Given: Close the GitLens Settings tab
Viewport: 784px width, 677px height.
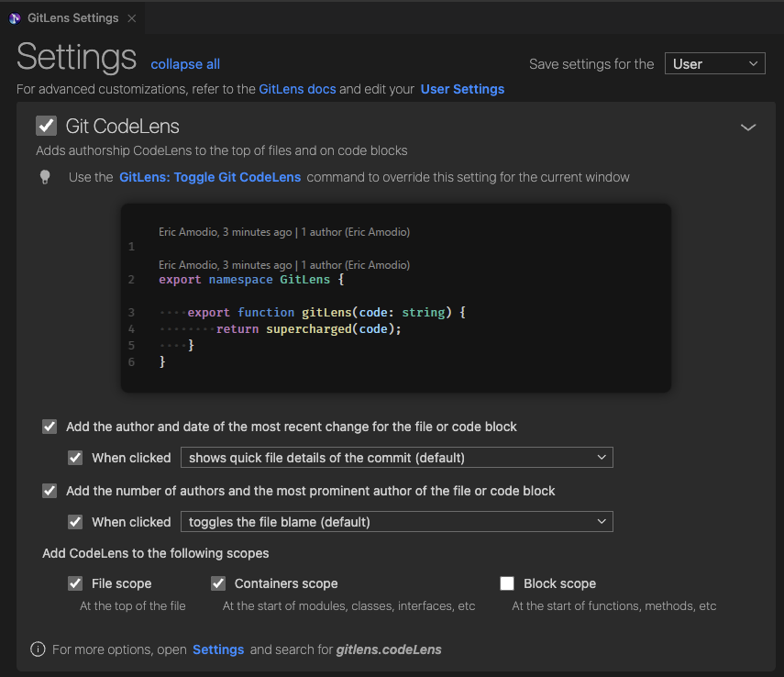Looking at the screenshot, I should click(132, 17).
